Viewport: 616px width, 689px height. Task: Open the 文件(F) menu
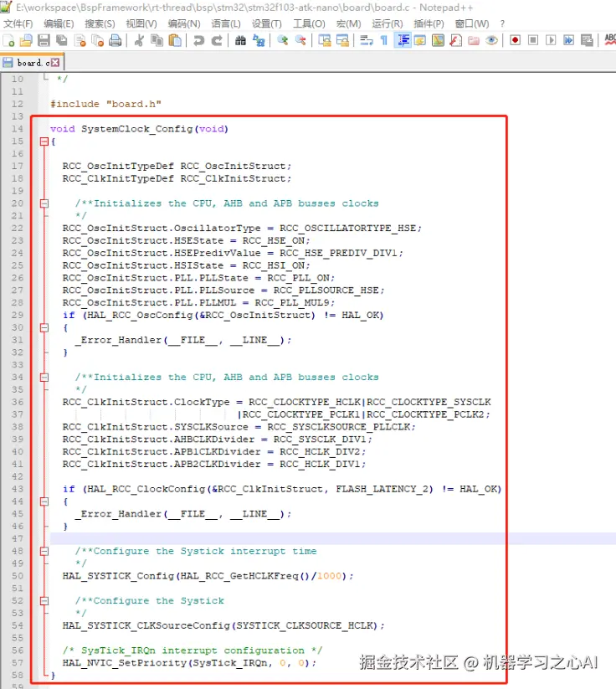[x=18, y=23]
